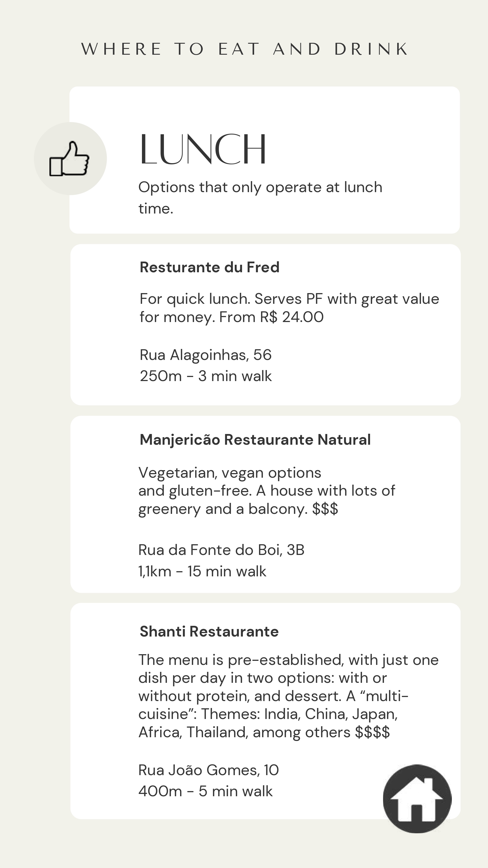Screen dimensions: 488x868
Task: Click the '1,1km - 15 min walk' distance
Action: 202,571
